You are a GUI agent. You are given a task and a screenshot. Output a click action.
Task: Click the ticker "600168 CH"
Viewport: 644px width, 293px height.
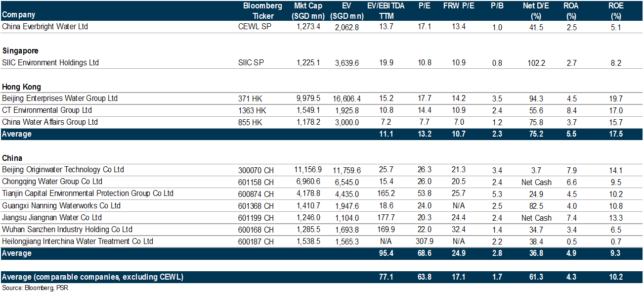coord(256,229)
